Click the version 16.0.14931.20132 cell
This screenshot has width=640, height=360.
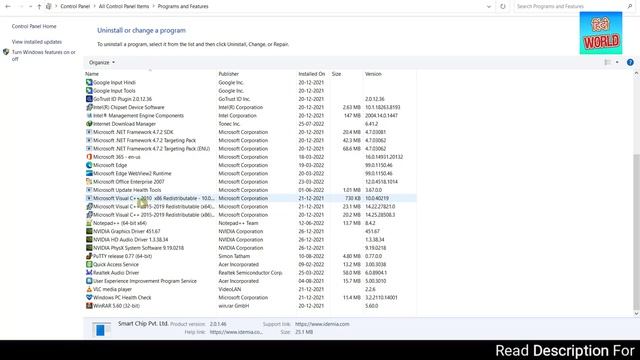384,157
